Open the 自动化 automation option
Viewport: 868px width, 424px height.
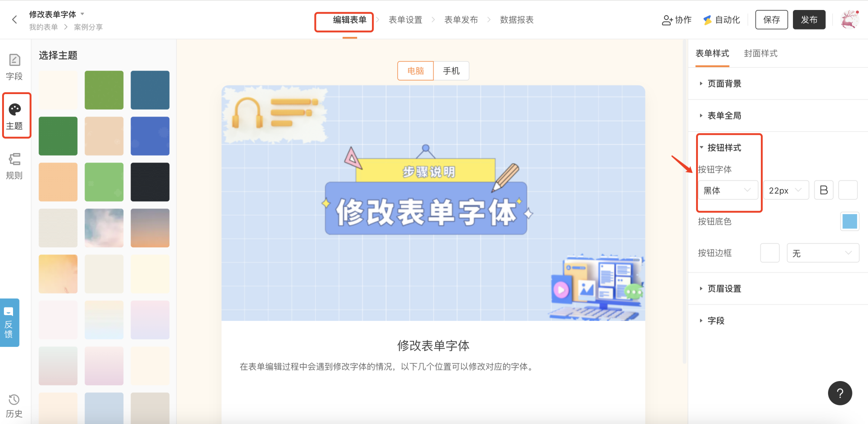pyautogui.click(x=721, y=20)
